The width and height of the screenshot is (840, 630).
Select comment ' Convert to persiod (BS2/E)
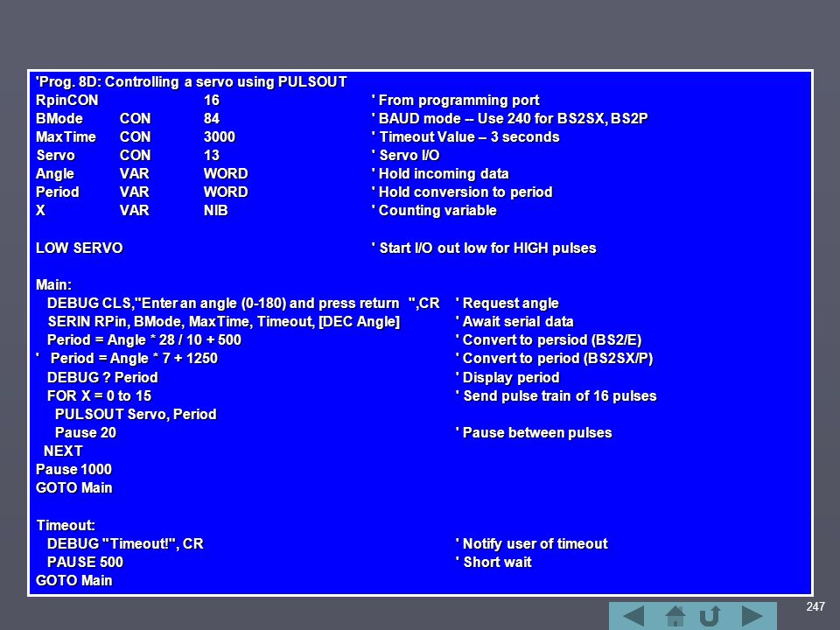[x=549, y=340]
